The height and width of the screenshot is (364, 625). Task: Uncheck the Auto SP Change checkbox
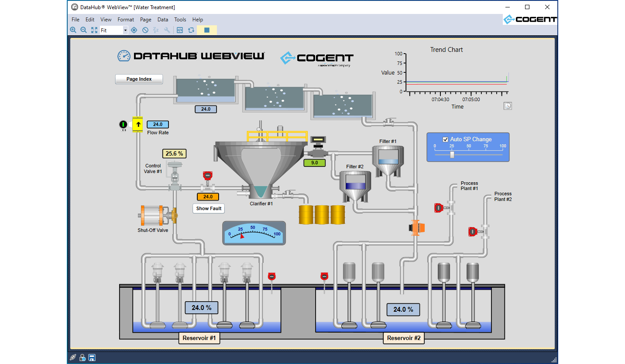click(x=446, y=139)
